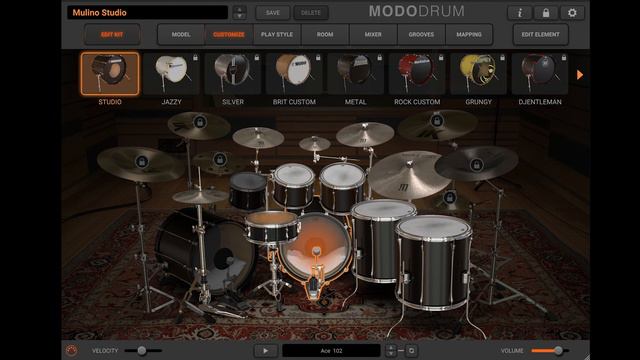This screenshot has width=640, height=360.
Task: Step to the previous preset with the up arrow beside Mulino Studio
Action: pyautogui.click(x=240, y=9)
